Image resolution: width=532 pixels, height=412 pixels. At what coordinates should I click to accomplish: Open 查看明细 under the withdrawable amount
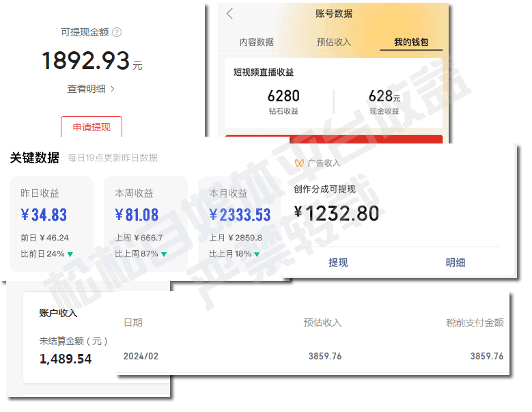click(91, 89)
